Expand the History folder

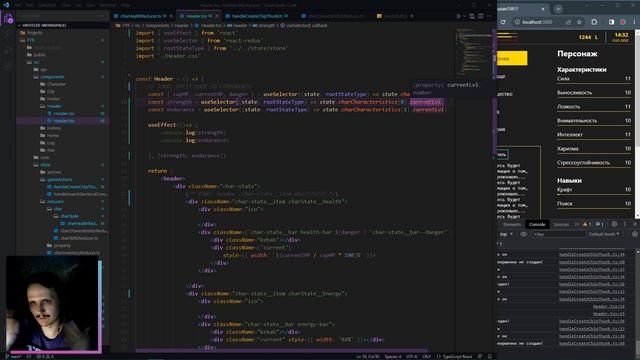pyautogui.click(x=53, y=128)
